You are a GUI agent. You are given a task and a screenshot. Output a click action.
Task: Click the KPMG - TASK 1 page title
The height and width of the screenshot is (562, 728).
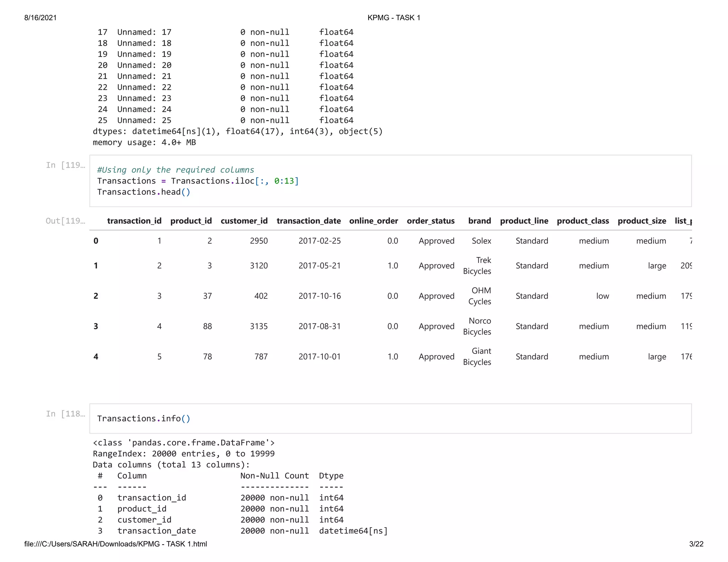coord(394,18)
